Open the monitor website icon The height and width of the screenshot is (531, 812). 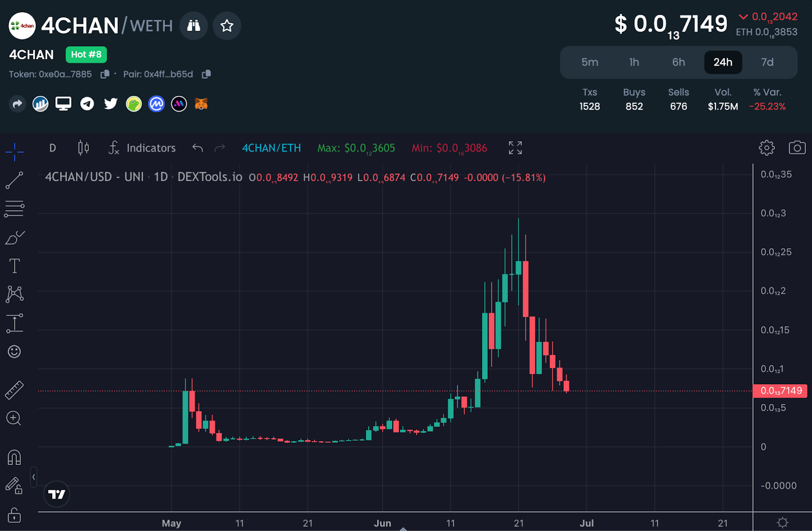(x=63, y=104)
